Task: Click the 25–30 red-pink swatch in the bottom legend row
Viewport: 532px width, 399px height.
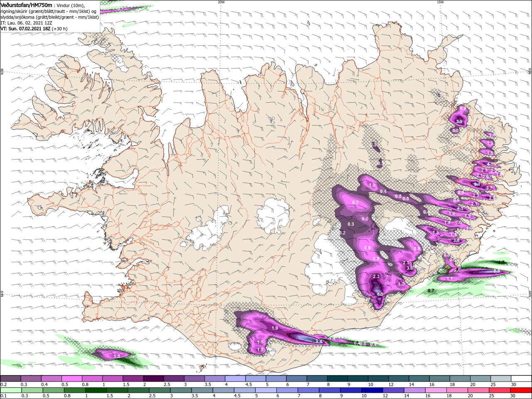Action: 499,390
